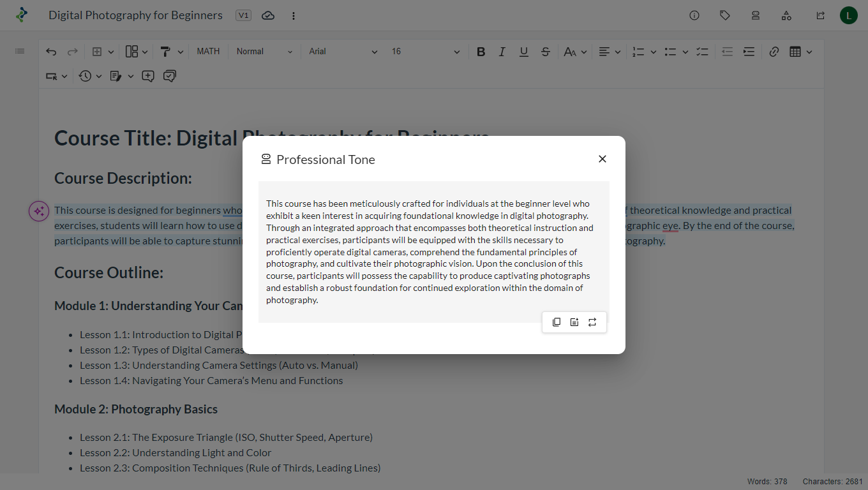Click the tag icon in top bar
The image size is (868, 490).
click(x=725, y=15)
